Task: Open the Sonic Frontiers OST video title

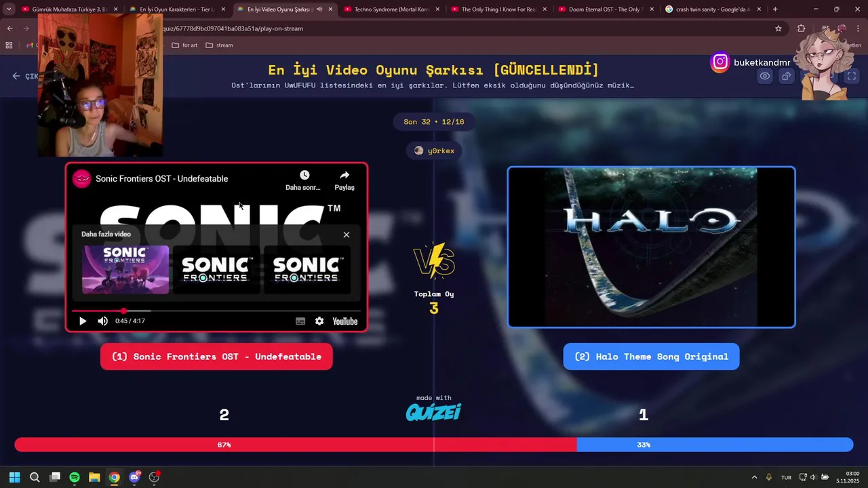Action: point(161,179)
